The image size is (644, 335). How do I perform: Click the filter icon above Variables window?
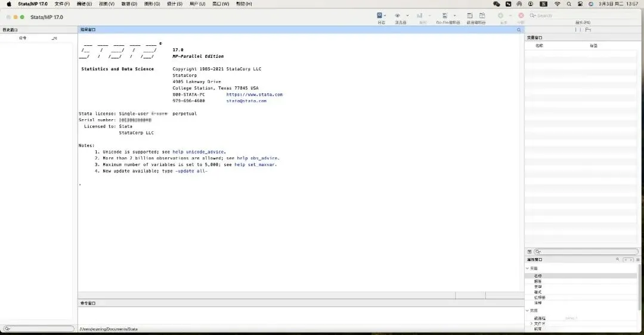(588, 30)
